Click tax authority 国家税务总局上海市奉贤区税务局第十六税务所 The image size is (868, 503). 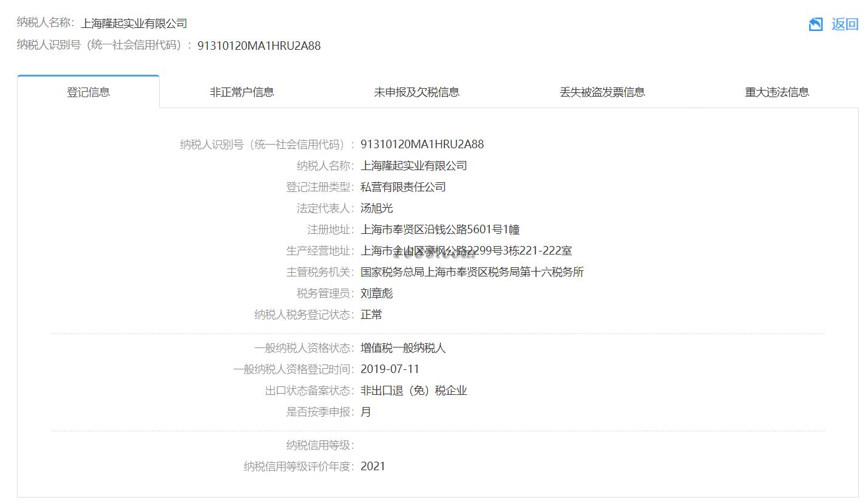(472, 272)
